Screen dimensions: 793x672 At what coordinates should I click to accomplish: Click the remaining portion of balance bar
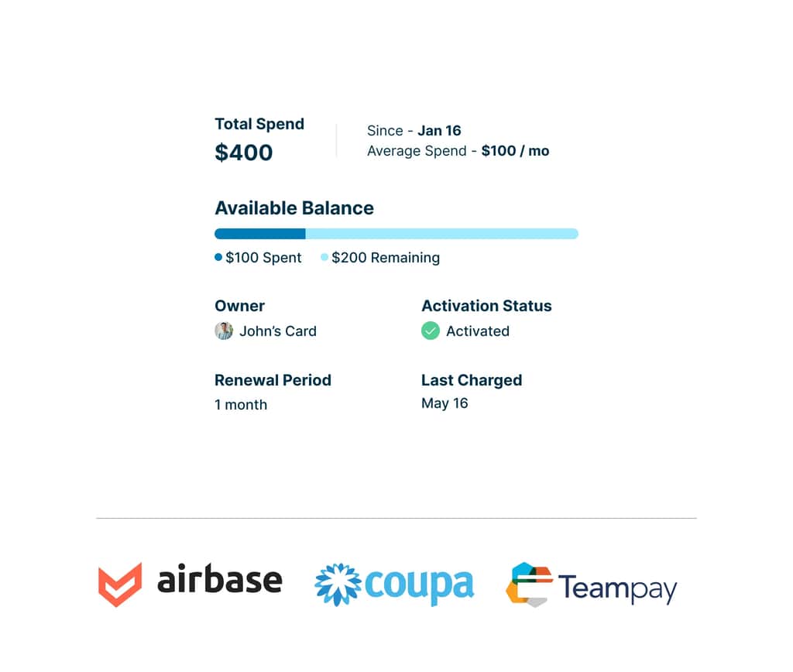coord(441,234)
